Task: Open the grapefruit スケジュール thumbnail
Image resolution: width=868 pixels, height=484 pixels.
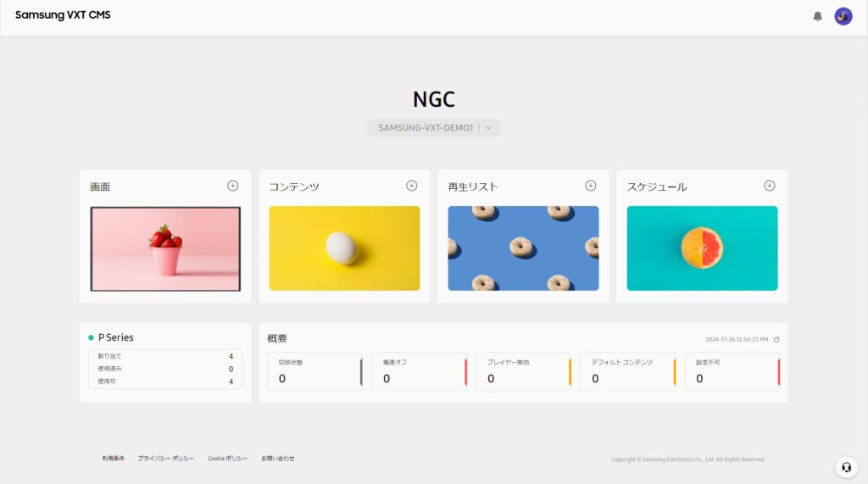Action: [702, 248]
